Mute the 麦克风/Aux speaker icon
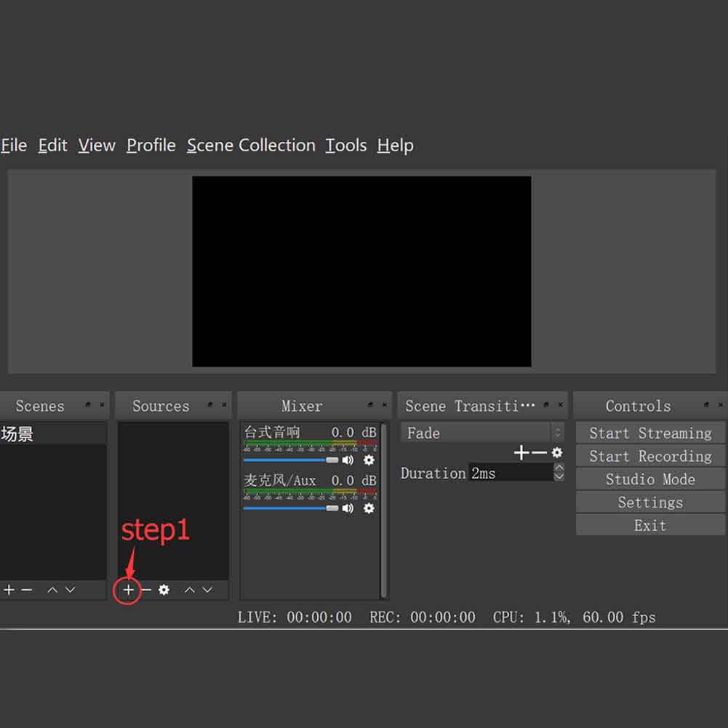 348,508
